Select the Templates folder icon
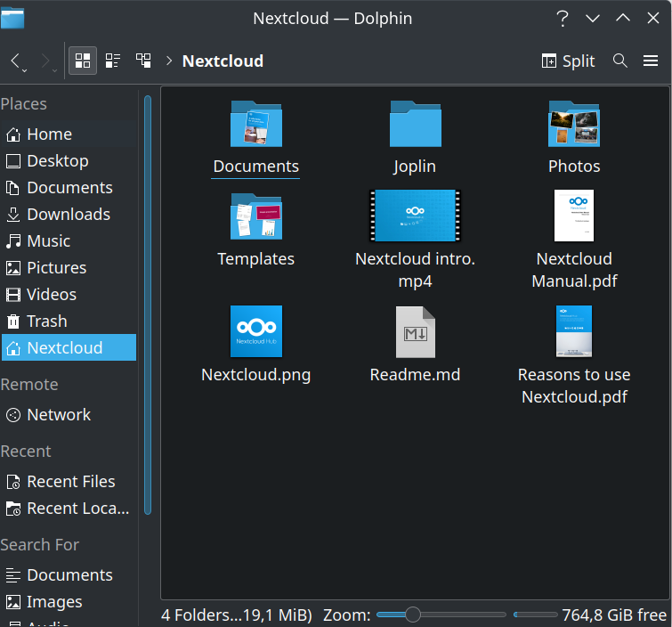The height and width of the screenshot is (627, 672). (255, 216)
